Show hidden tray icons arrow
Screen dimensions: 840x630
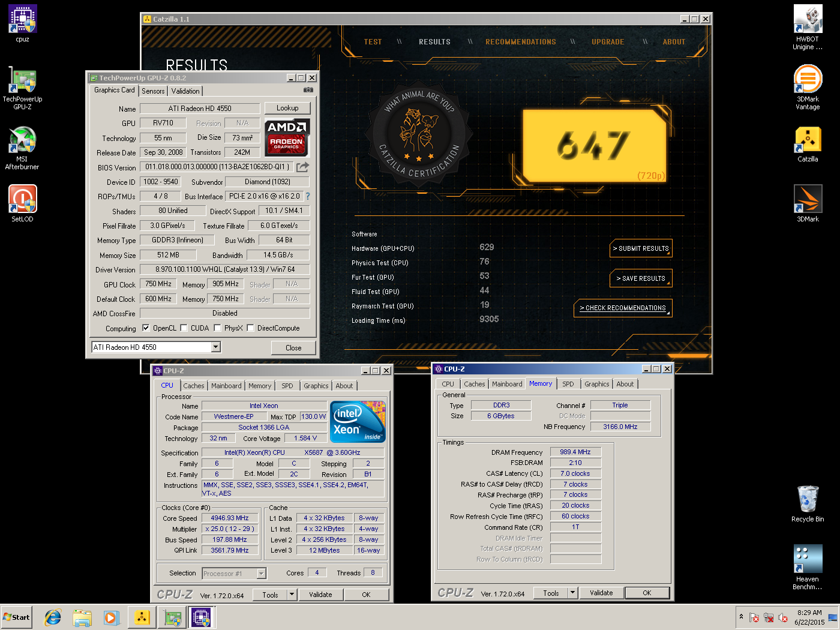[741, 617]
